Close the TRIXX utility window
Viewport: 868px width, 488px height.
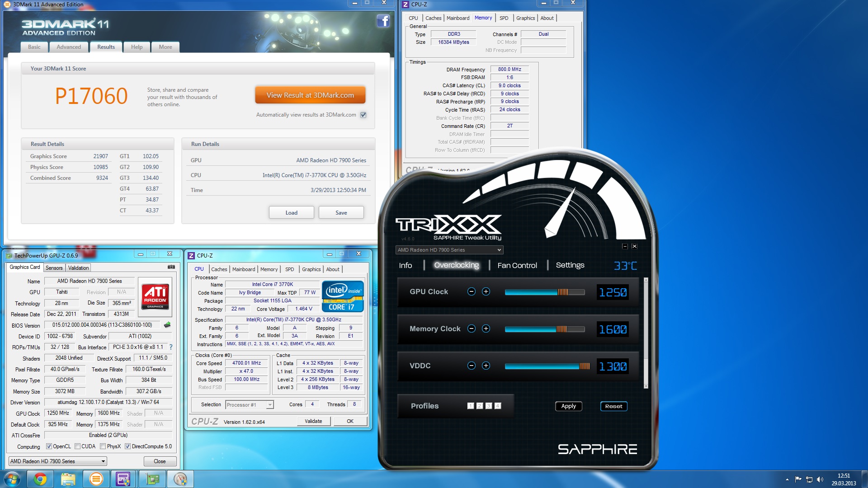[x=634, y=246]
